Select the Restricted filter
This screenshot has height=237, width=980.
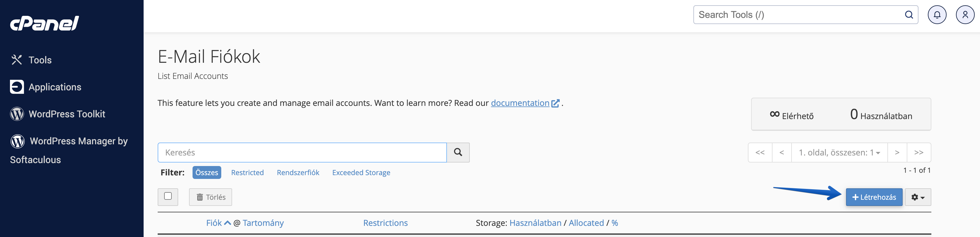point(247,172)
